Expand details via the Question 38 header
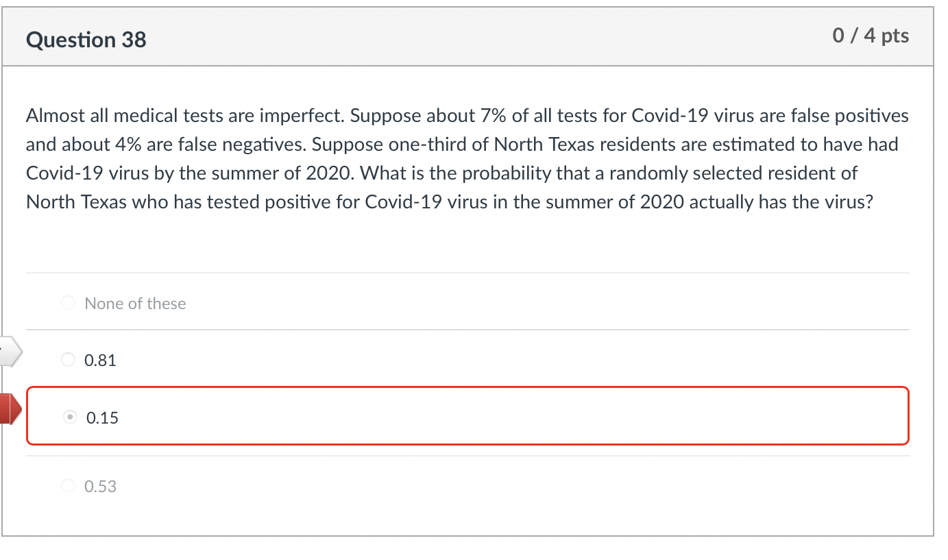Viewport: 948px width, 560px height. pyautogui.click(x=86, y=40)
